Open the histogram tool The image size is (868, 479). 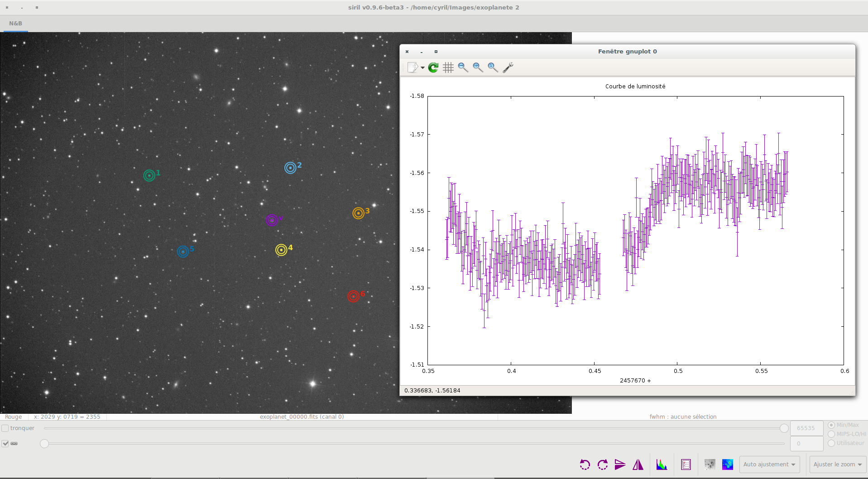662,464
